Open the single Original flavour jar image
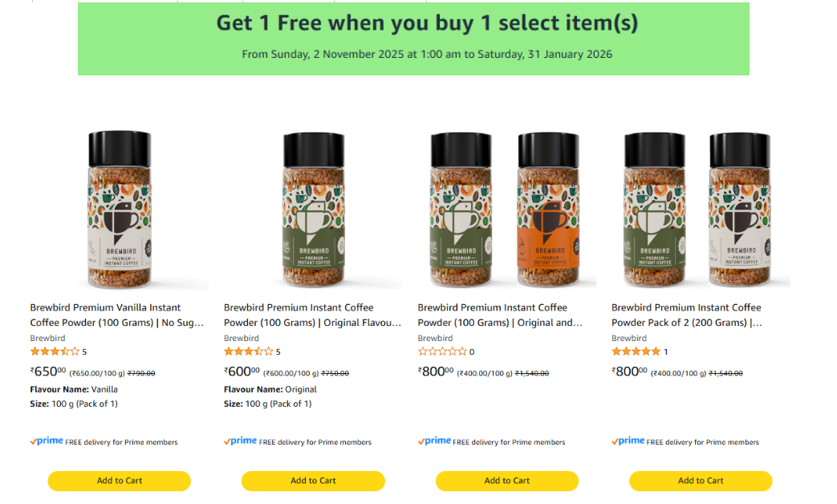 pos(313,209)
